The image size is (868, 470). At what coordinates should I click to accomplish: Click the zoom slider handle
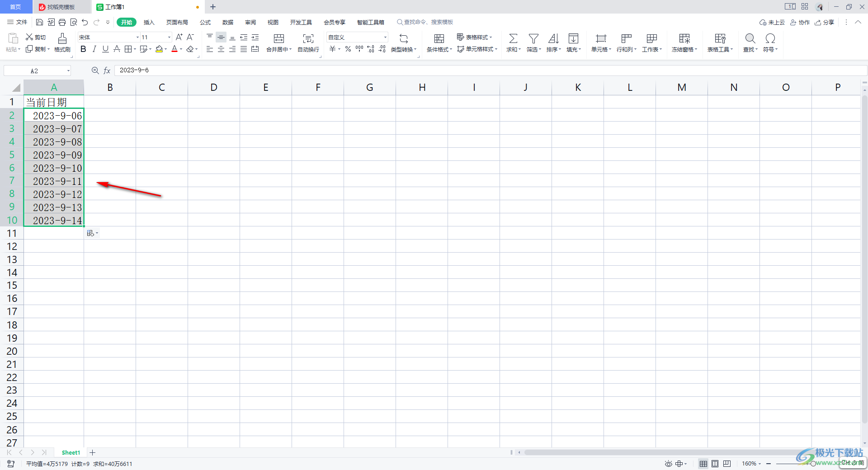[x=813, y=464]
